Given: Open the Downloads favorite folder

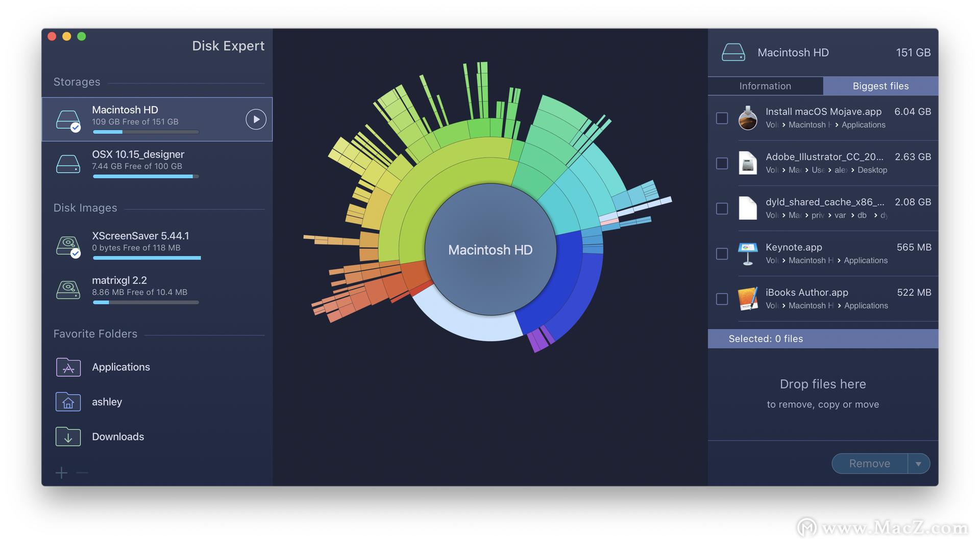Looking at the screenshot, I should [157, 436].
